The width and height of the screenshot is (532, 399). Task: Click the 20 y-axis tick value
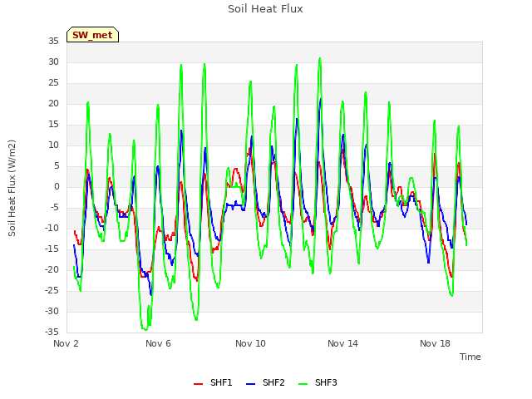(x=53, y=103)
